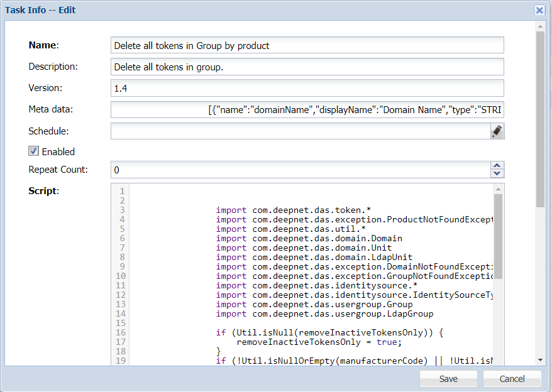Close the Task Info dialog
Image resolution: width=552 pixels, height=392 pixels.
pos(539,10)
